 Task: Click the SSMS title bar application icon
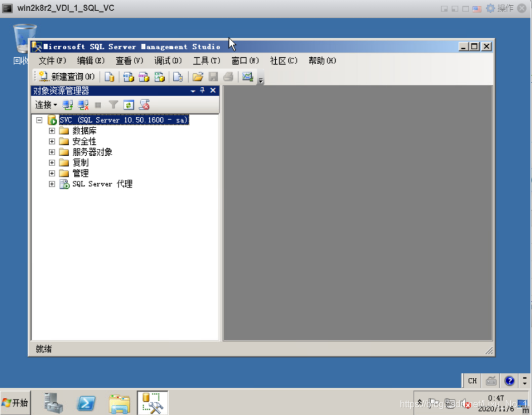coord(37,46)
